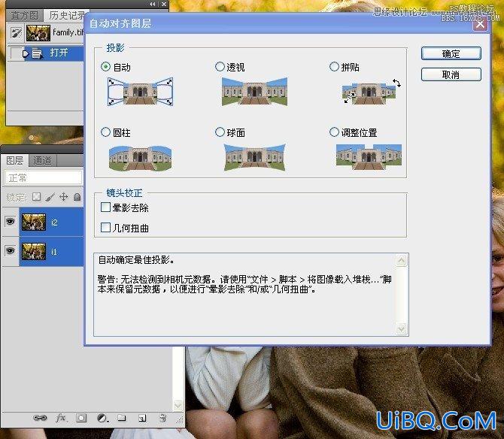Screen dimensions: 504x439
Task: Click description box scroll up arrow
Action: coord(401,260)
